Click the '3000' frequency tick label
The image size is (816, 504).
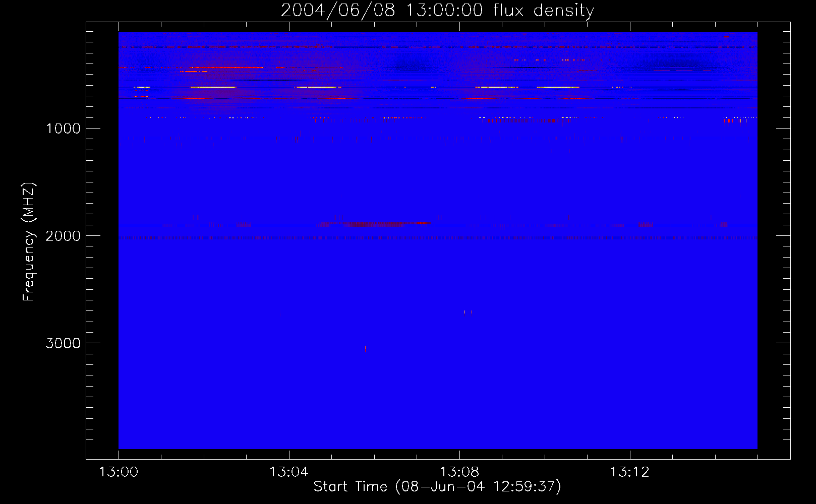(63, 343)
